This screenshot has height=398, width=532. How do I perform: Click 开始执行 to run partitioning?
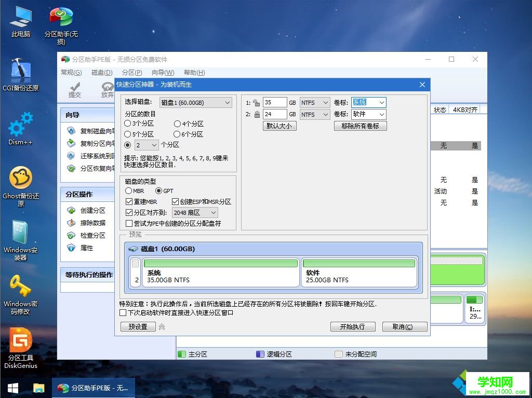(x=353, y=326)
